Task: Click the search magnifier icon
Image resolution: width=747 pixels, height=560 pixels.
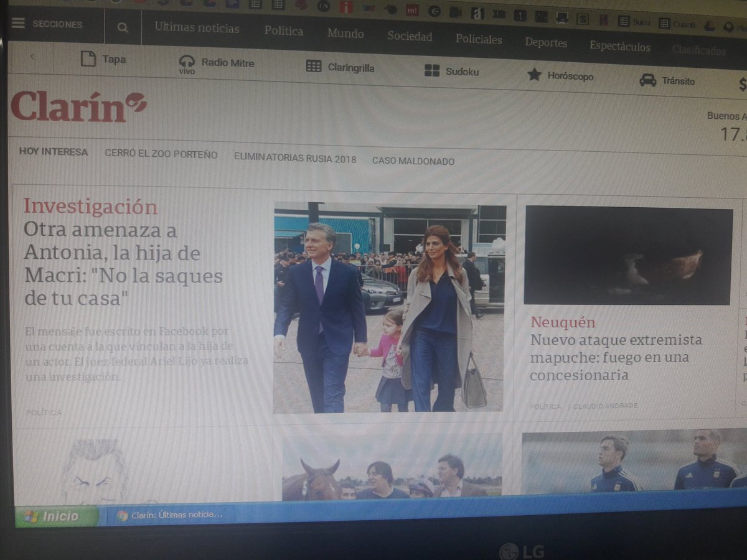Action: (123, 27)
